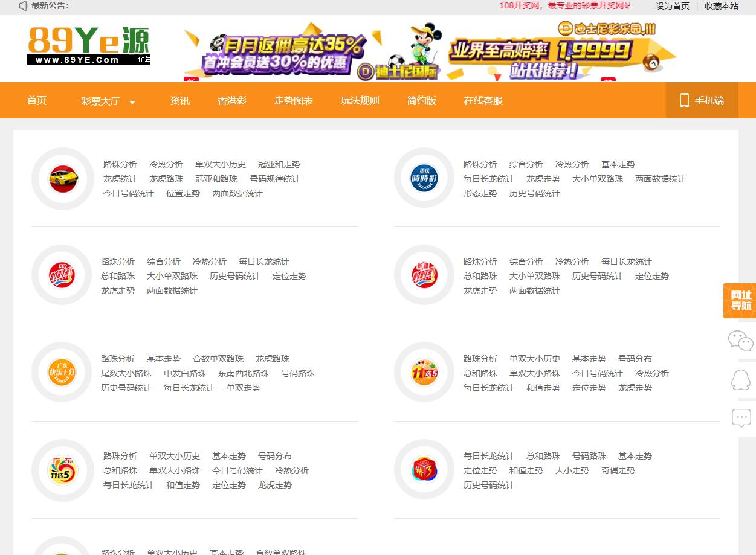Open 基本走势 in the 重庆时时彩 card
Viewport: 756px width, 555px height.
(618, 164)
